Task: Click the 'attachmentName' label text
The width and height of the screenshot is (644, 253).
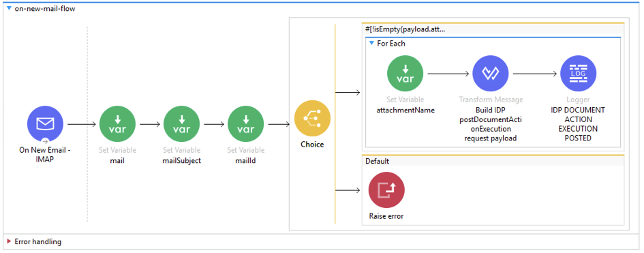Action: tap(405, 110)
